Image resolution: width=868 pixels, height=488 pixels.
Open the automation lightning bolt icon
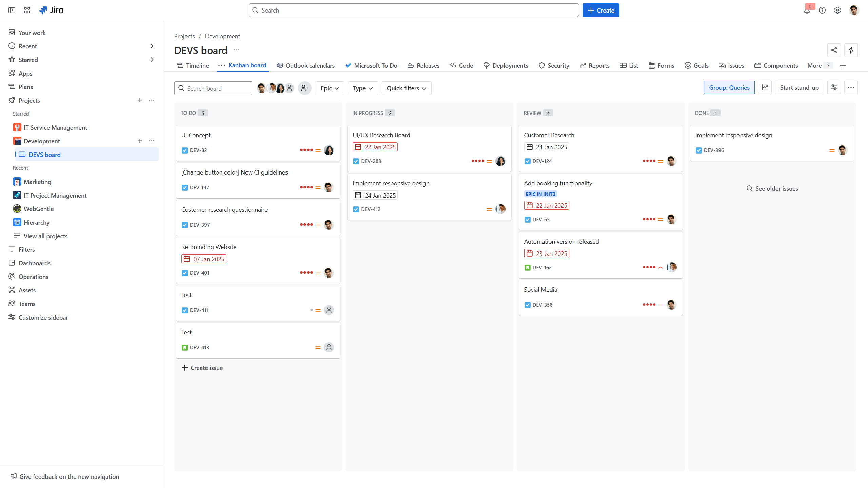pyautogui.click(x=851, y=50)
